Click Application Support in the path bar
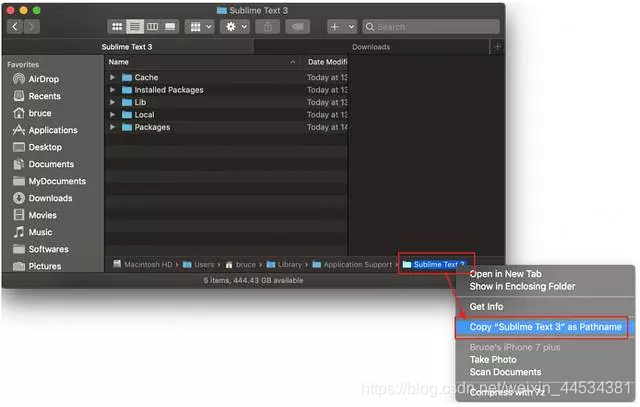The width and height of the screenshot is (640, 407). tap(352, 265)
